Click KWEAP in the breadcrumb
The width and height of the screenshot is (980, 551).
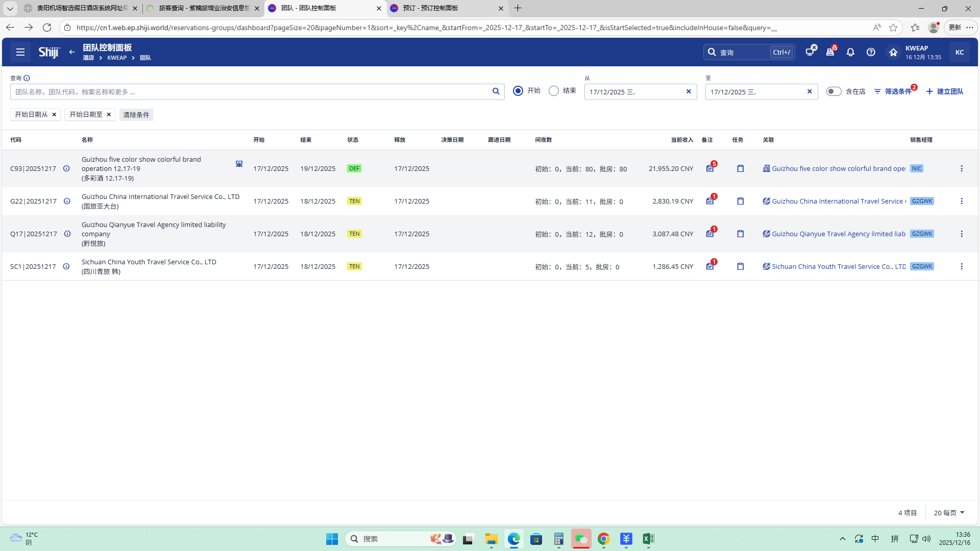117,58
